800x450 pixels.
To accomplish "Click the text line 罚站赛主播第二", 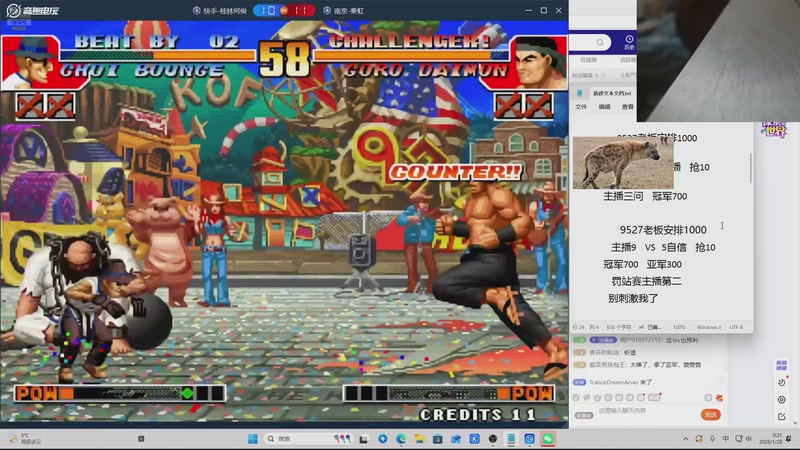I will [646, 281].
